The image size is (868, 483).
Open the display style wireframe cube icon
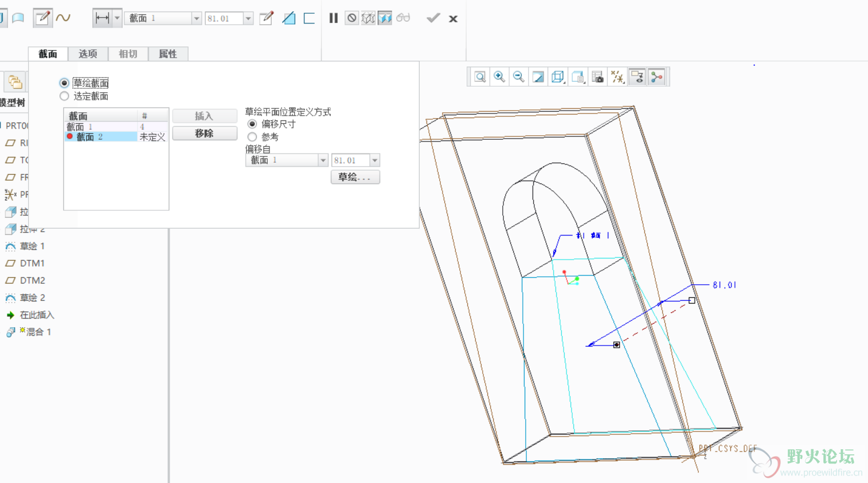coord(558,77)
